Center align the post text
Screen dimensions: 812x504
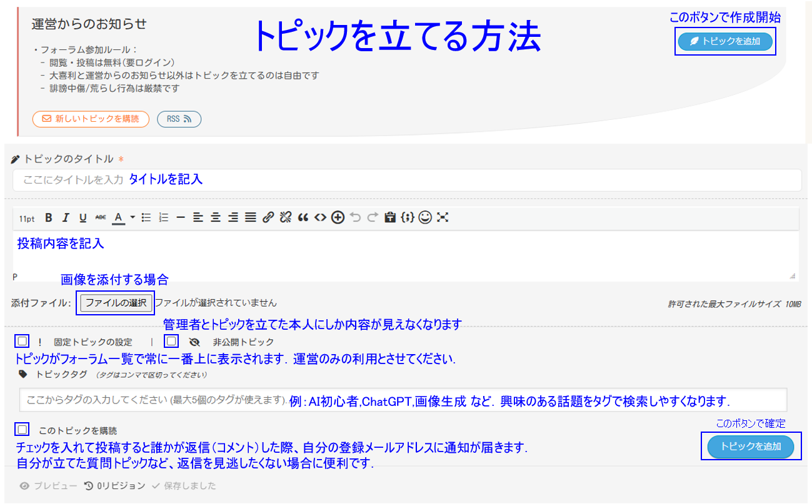click(x=216, y=217)
